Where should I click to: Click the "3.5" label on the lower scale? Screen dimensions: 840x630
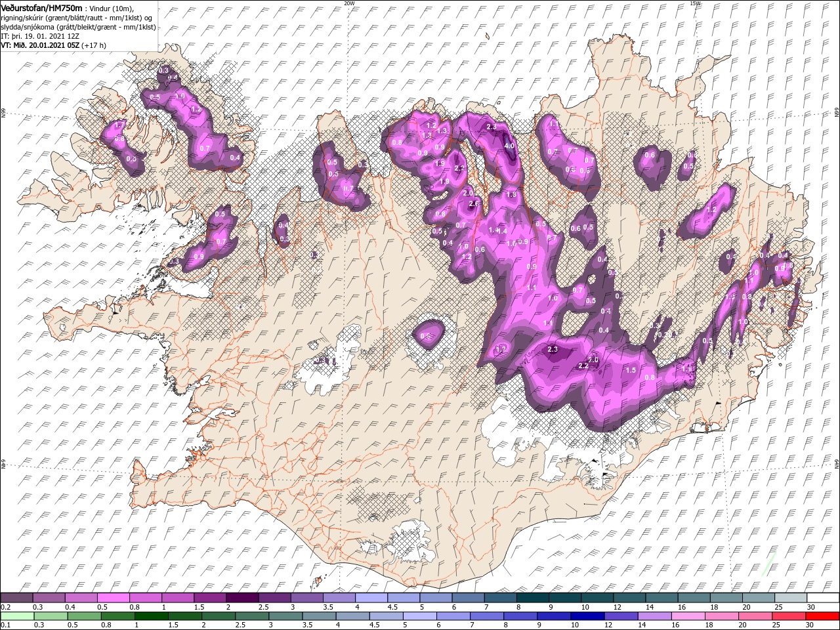(306, 625)
